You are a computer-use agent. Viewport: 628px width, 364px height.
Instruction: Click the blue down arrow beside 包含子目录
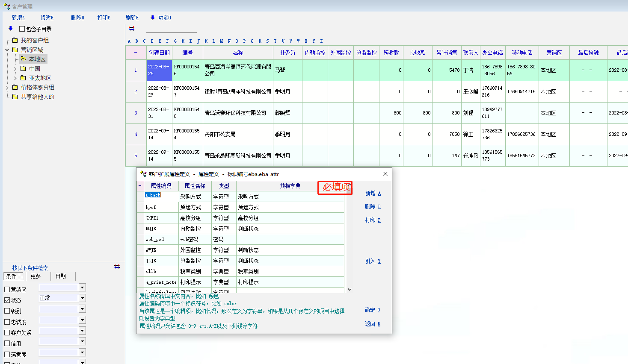click(11, 29)
